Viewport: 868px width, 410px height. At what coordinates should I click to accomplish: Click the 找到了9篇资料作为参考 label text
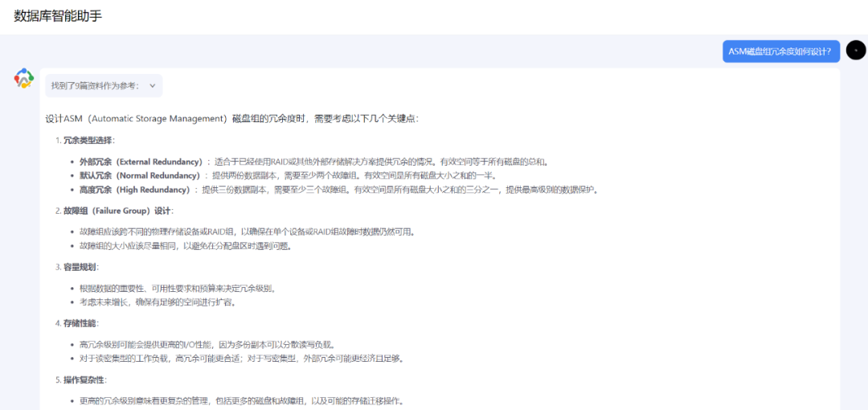(94, 85)
